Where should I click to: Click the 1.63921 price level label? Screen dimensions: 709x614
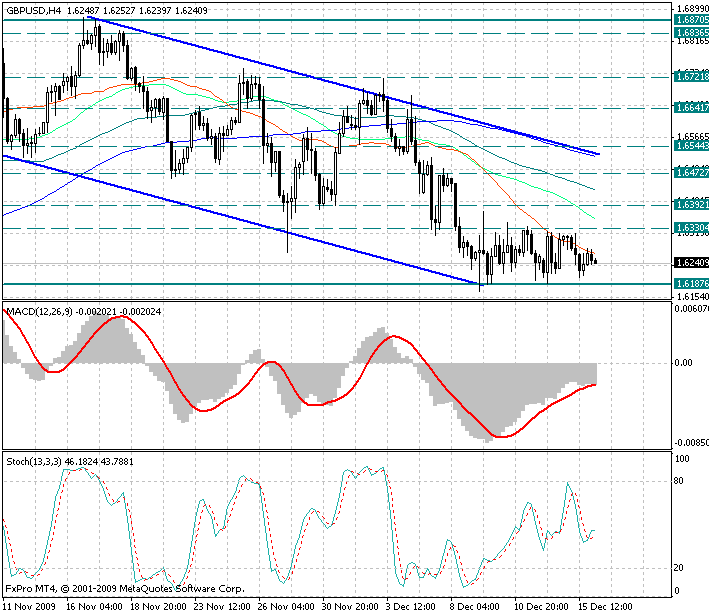pos(691,204)
